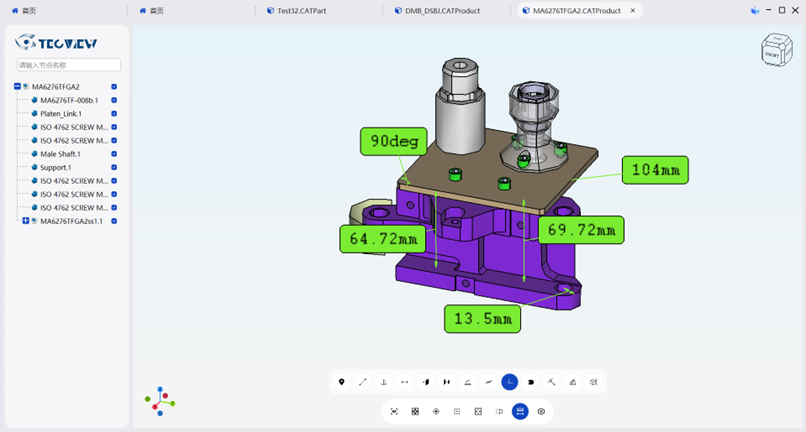Screen dimensions: 806x432
Task: Click the fit-to-view focus frame icon
Action: click(394, 411)
